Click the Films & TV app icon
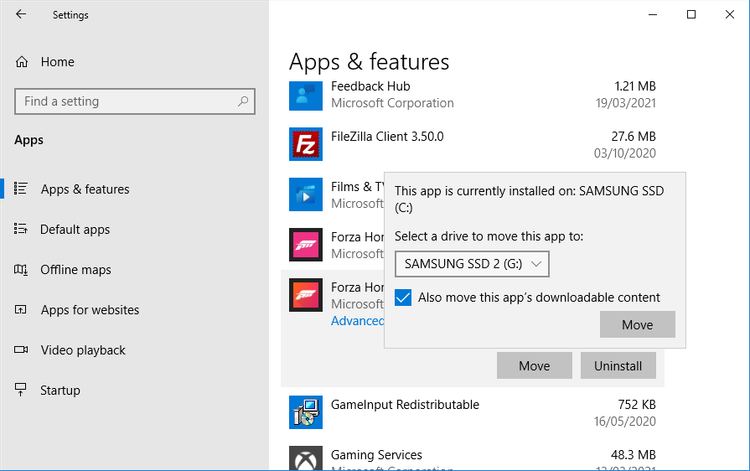This screenshot has width=750, height=471. 306,194
